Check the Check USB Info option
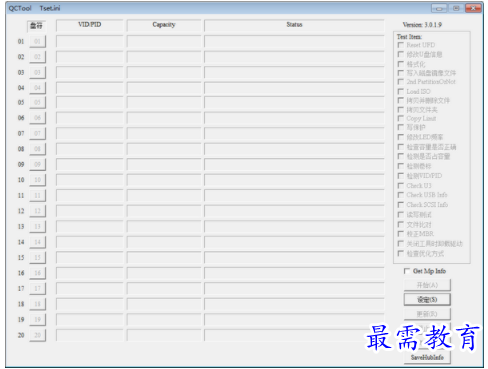 tap(401, 195)
